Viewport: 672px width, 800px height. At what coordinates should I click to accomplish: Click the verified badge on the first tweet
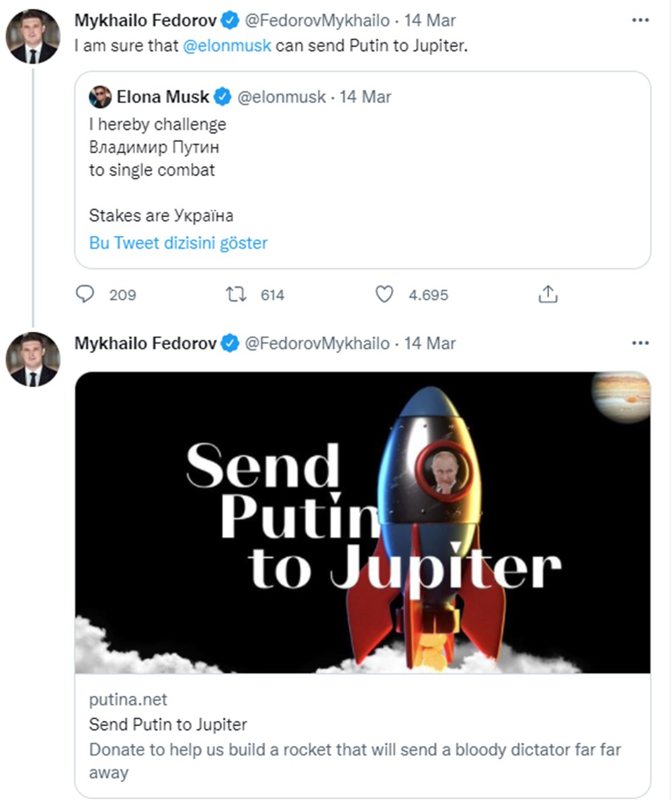(230, 21)
